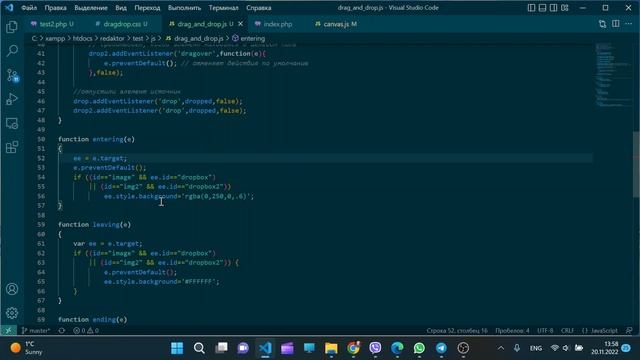This screenshot has width=640, height=360.
Task: Toggle the bottom panel layout button
Action: coord(542,8)
